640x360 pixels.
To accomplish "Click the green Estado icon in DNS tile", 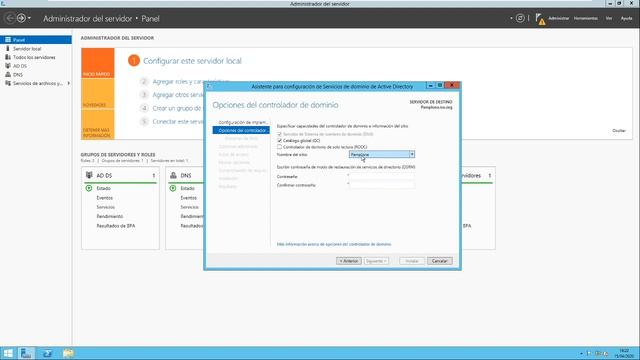I will tap(173, 188).
